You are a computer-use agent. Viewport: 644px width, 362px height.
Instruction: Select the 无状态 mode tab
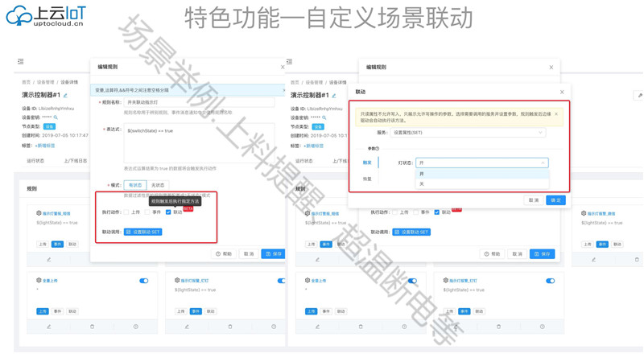(158, 185)
